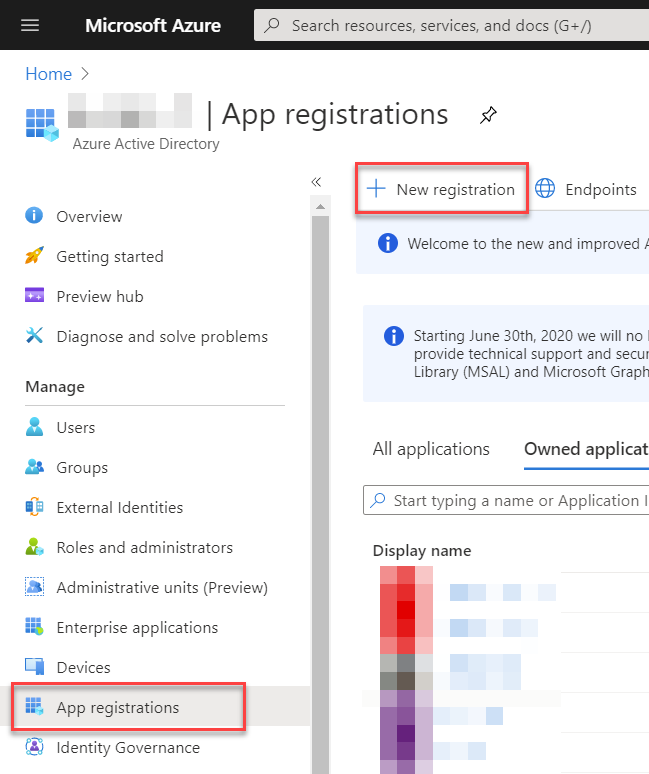Click the magnifier icon in the top search bar

271,25
